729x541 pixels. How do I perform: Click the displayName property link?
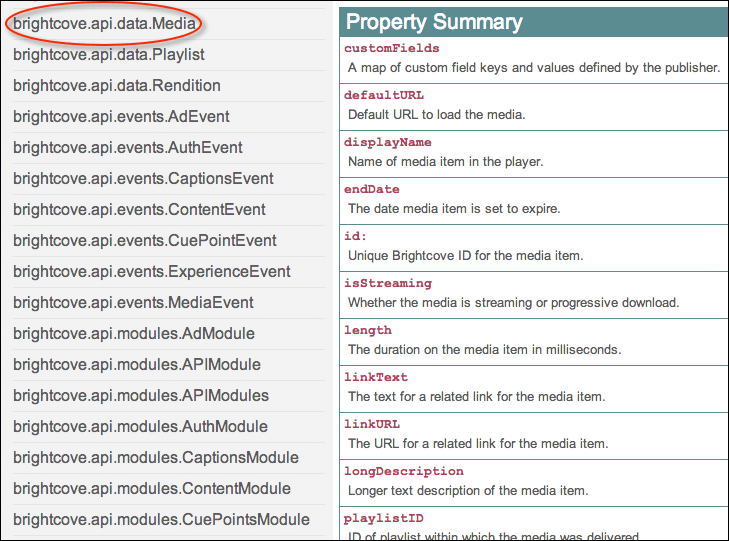[x=387, y=142]
